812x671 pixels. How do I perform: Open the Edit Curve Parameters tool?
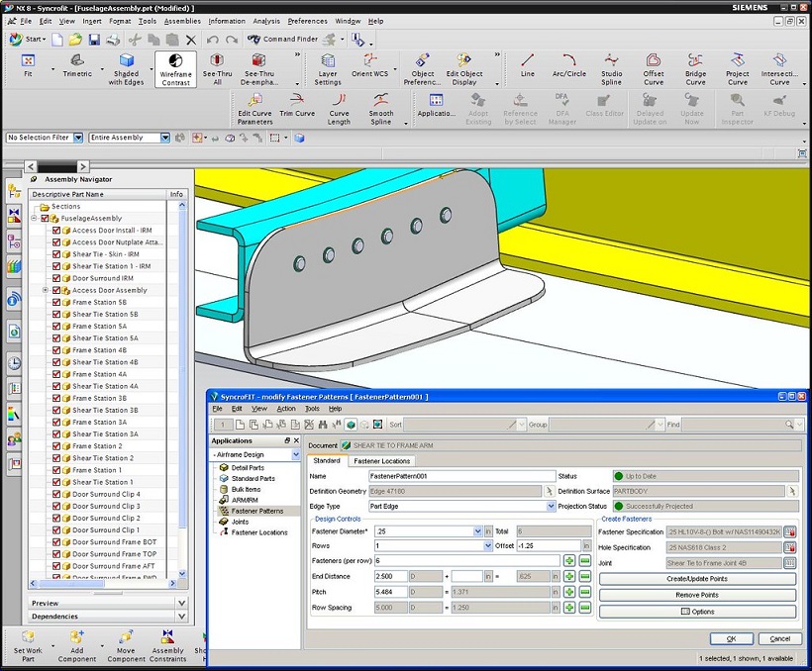pos(254,101)
